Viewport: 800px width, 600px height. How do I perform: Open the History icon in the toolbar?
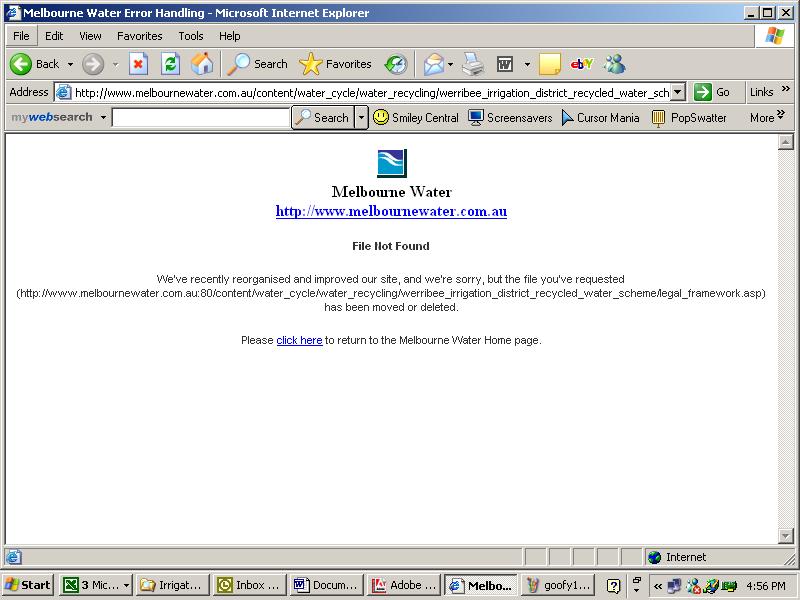point(396,64)
